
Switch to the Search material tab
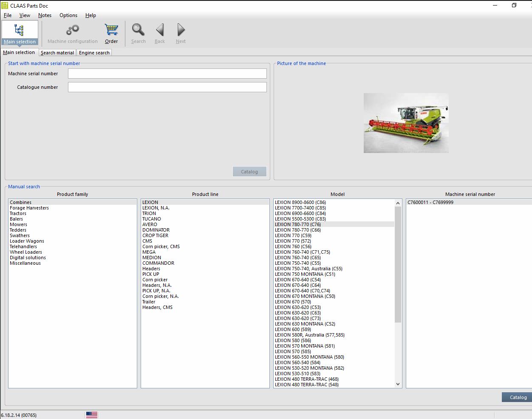tap(57, 52)
